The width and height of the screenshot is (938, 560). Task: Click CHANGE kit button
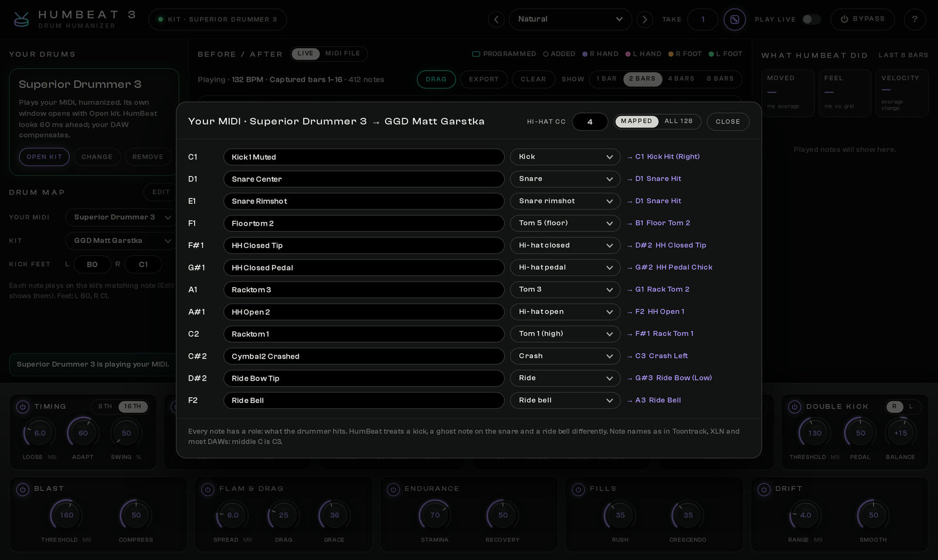pos(97,157)
